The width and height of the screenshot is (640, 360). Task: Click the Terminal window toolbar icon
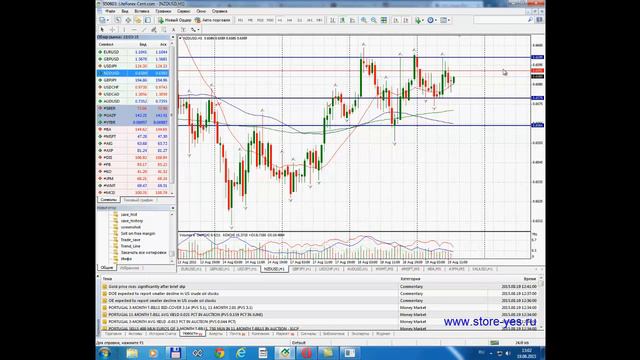(148, 20)
